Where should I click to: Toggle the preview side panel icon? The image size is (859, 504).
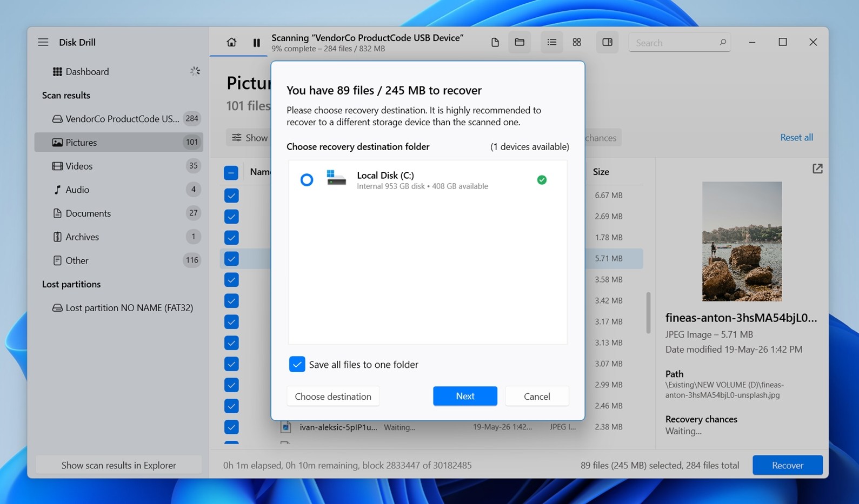point(607,42)
